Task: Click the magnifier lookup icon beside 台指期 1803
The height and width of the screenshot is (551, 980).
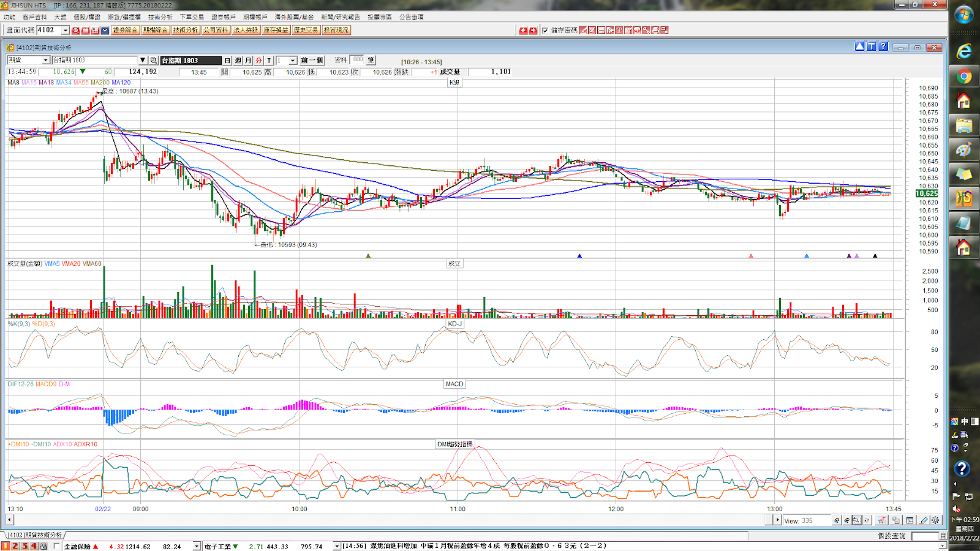Action: [x=154, y=60]
